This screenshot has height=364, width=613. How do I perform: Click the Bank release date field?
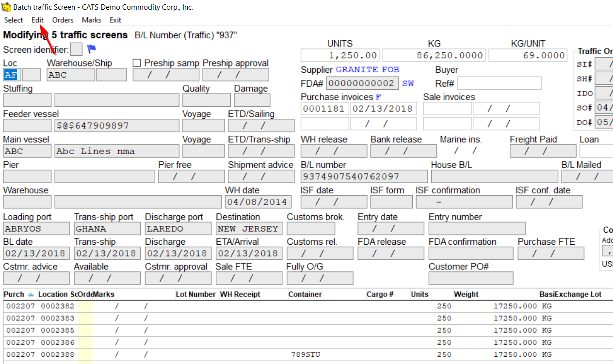click(x=403, y=151)
